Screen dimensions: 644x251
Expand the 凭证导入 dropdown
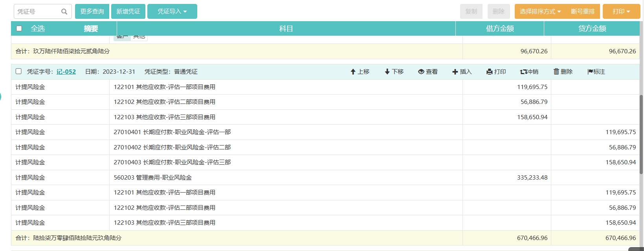[x=172, y=12]
